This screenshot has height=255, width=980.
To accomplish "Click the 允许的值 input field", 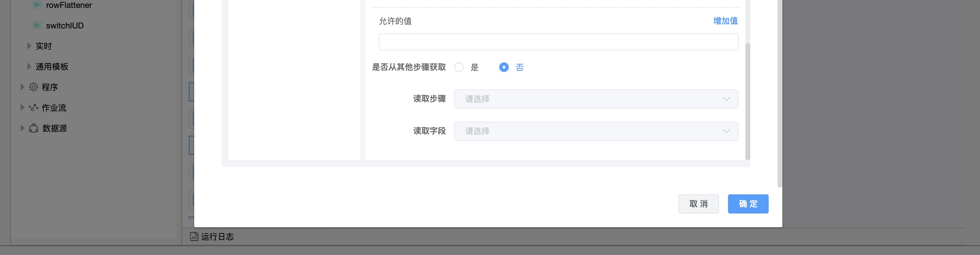I will (x=558, y=42).
